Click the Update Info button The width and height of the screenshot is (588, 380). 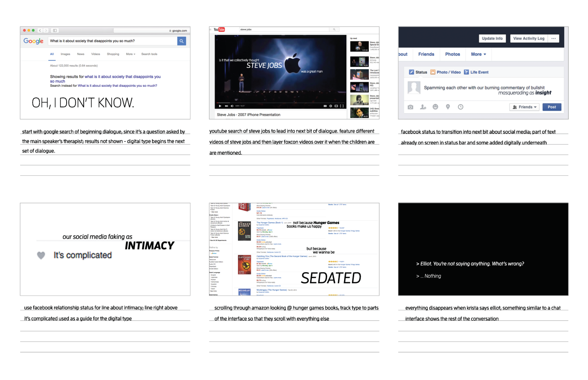[x=492, y=39]
